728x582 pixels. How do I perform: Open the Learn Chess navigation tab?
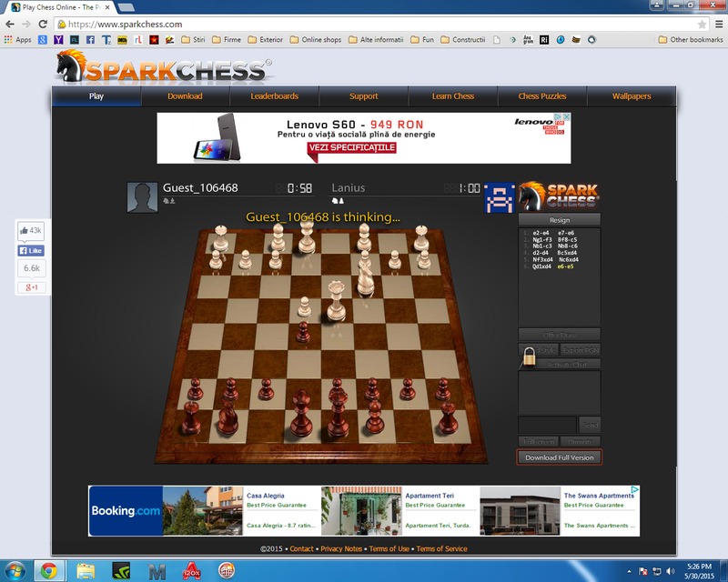coord(452,96)
